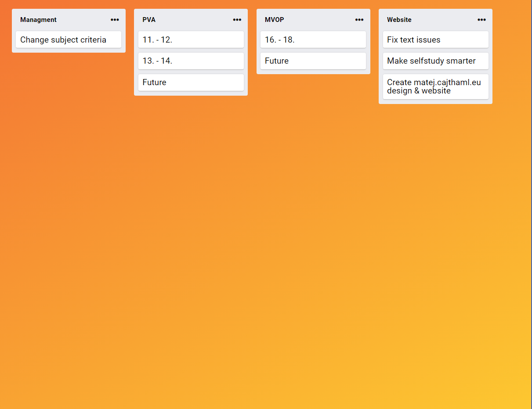Open the MVOP list ellipsis menu
532x409 pixels.
pos(359,20)
